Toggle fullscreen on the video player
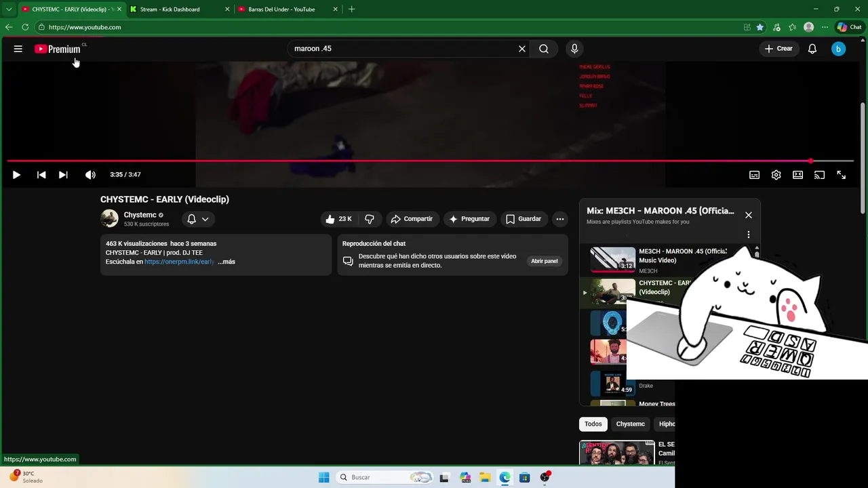 841,175
